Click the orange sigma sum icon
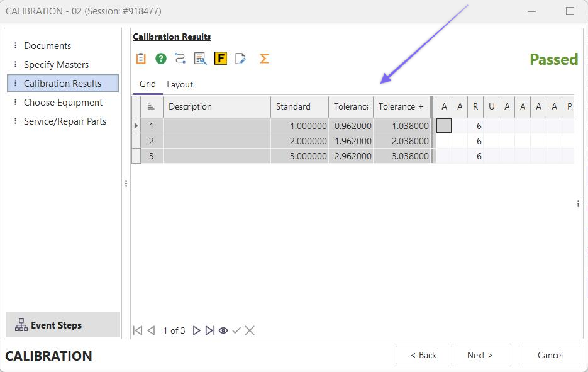Image resolution: width=588 pixels, height=372 pixels. coord(264,59)
